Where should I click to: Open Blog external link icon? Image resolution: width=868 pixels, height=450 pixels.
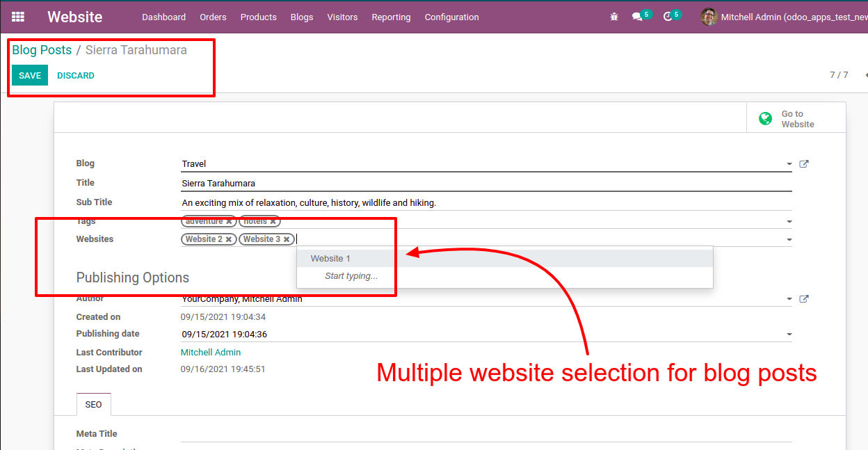click(804, 164)
